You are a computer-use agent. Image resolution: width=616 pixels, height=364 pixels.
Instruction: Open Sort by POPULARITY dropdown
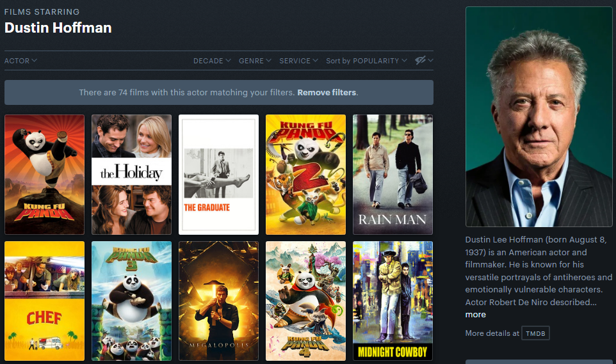pyautogui.click(x=366, y=61)
